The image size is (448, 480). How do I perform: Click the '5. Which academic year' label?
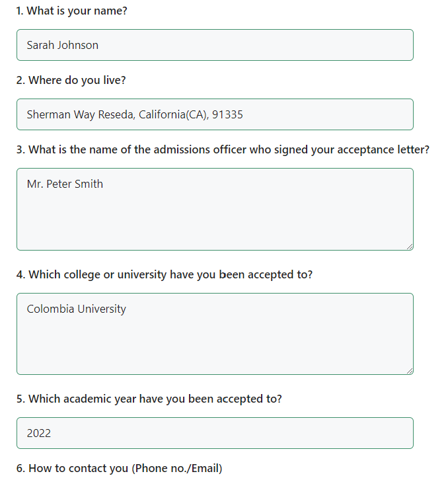(149, 399)
